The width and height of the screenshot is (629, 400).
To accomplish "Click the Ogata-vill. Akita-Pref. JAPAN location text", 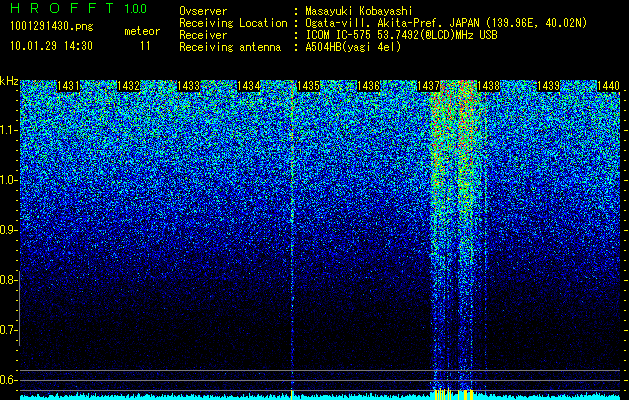I will (446, 23).
